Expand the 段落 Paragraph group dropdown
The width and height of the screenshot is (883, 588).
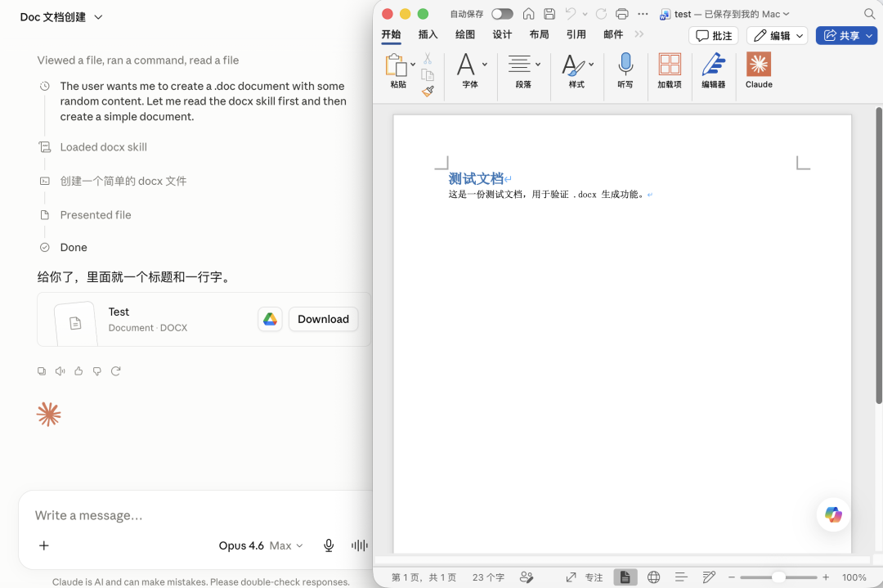pos(538,65)
